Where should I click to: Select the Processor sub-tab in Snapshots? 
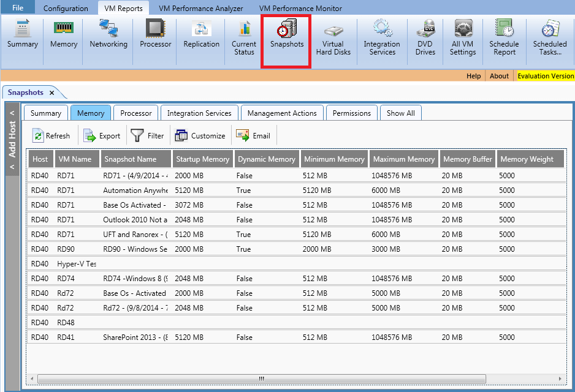click(135, 113)
